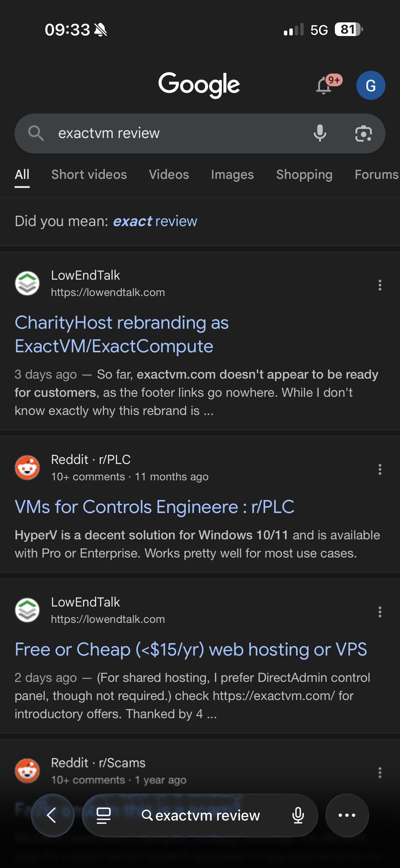Open CharityHost rebranding as ExactVM link

pos(122,334)
